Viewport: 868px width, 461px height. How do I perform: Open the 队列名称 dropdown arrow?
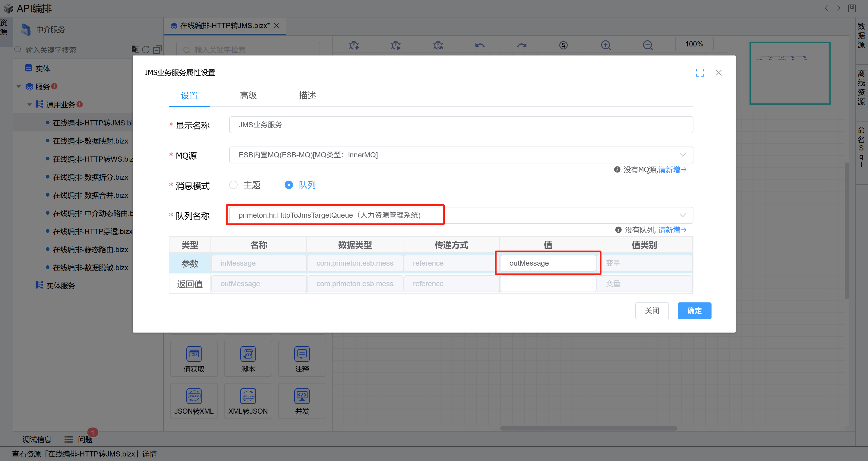[683, 215]
